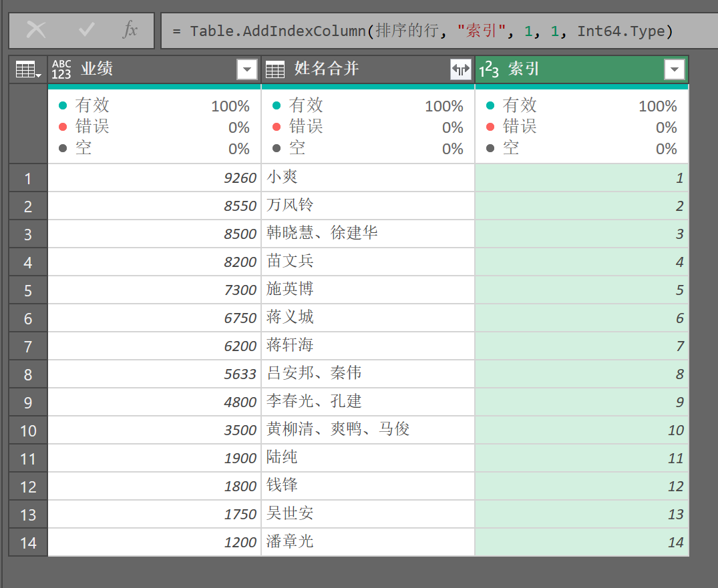Screen dimensions: 718x588
Task: Click 有效 quality stat under 业绩
Action: [x=154, y=105]
